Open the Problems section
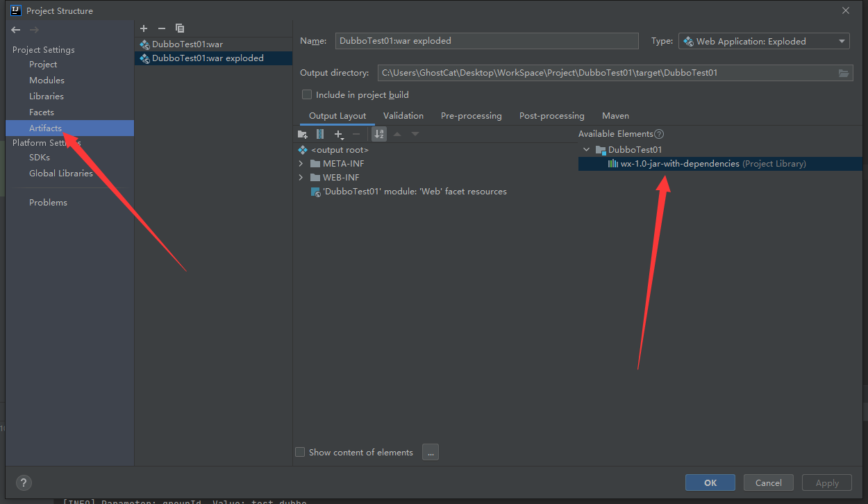 (48, 203)
